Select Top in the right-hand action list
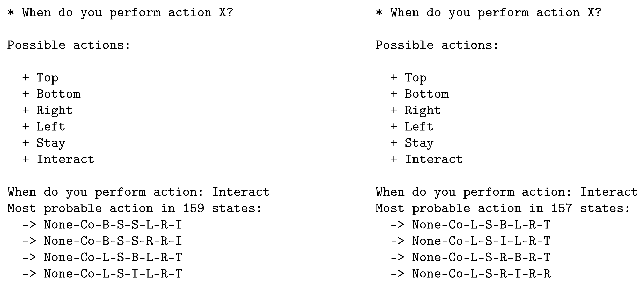This screenshot has height=286, width=644. point(415,78)
